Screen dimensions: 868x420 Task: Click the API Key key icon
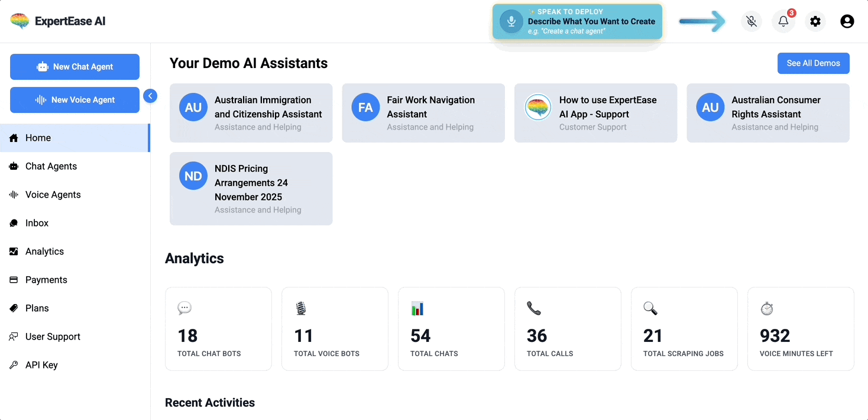pos(14,365)
